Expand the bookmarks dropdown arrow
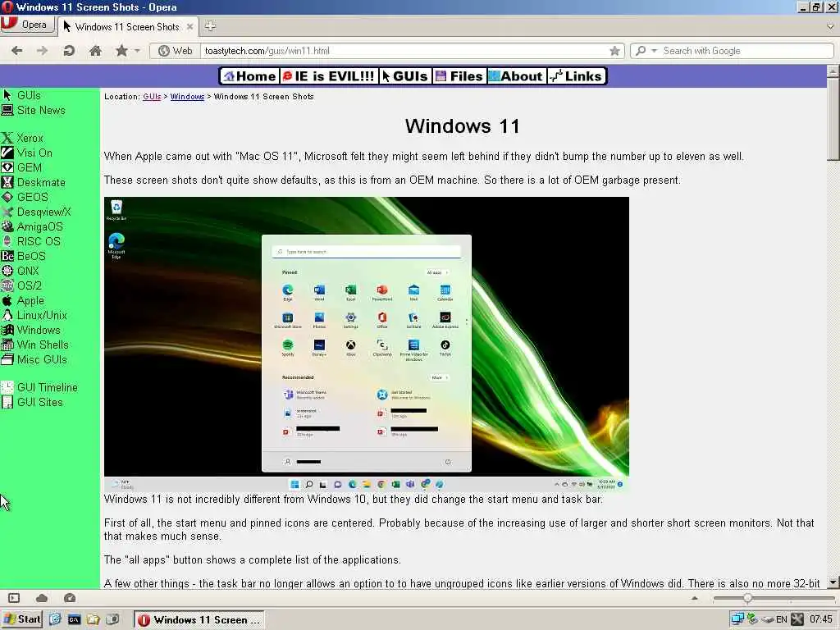Screen dimensions: 840x630 point(137,51)
